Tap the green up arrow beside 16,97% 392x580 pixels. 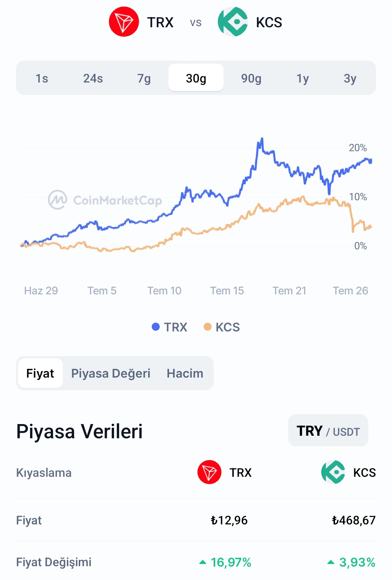coord(203,562)
